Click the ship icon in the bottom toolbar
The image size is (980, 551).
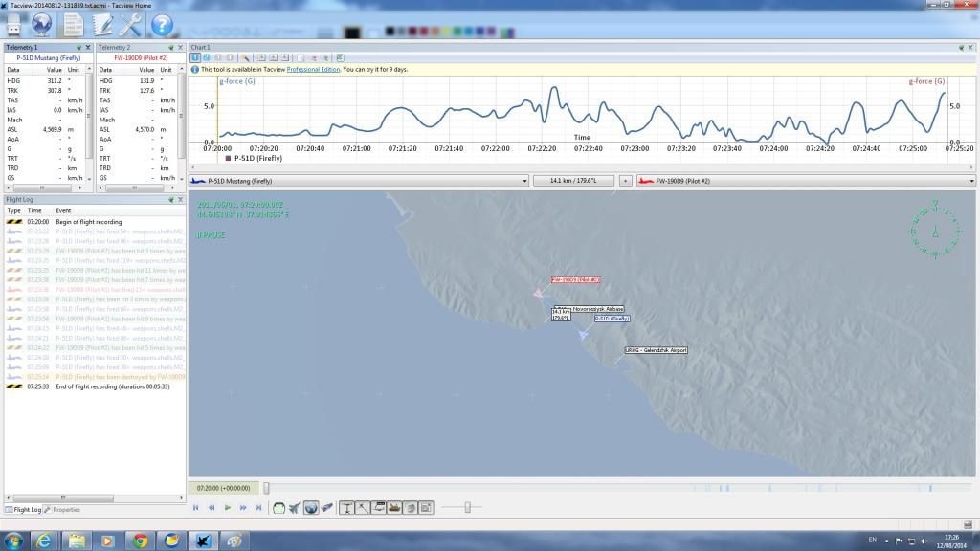(x=393, y=508)
